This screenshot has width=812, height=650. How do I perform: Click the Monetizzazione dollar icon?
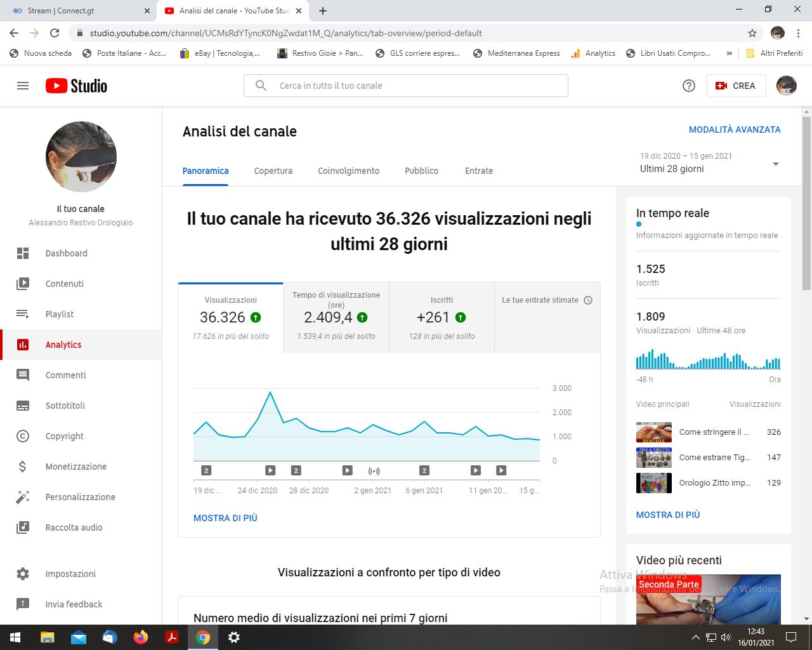point(23,467)
